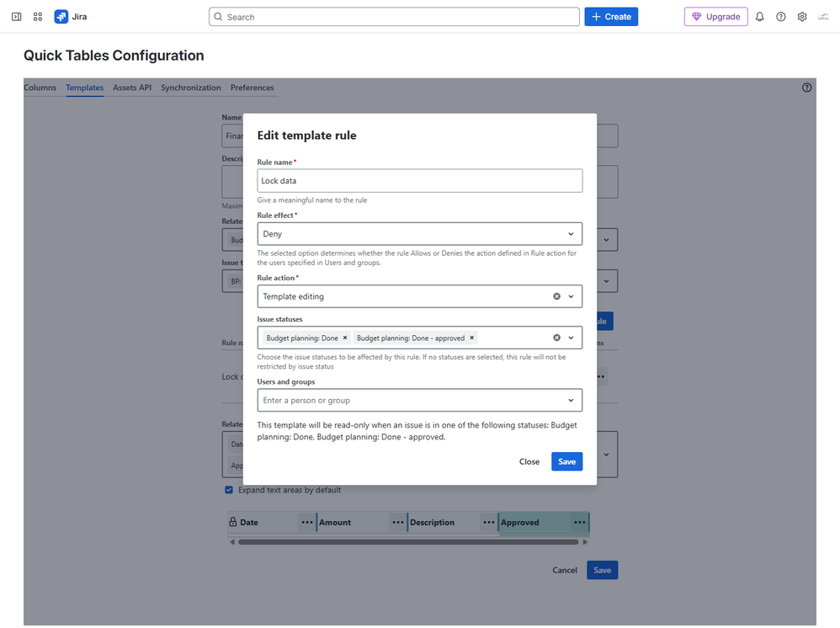Click the Upgrade button
Viewport: 840px width, 628px height.
tap(715, 17)
